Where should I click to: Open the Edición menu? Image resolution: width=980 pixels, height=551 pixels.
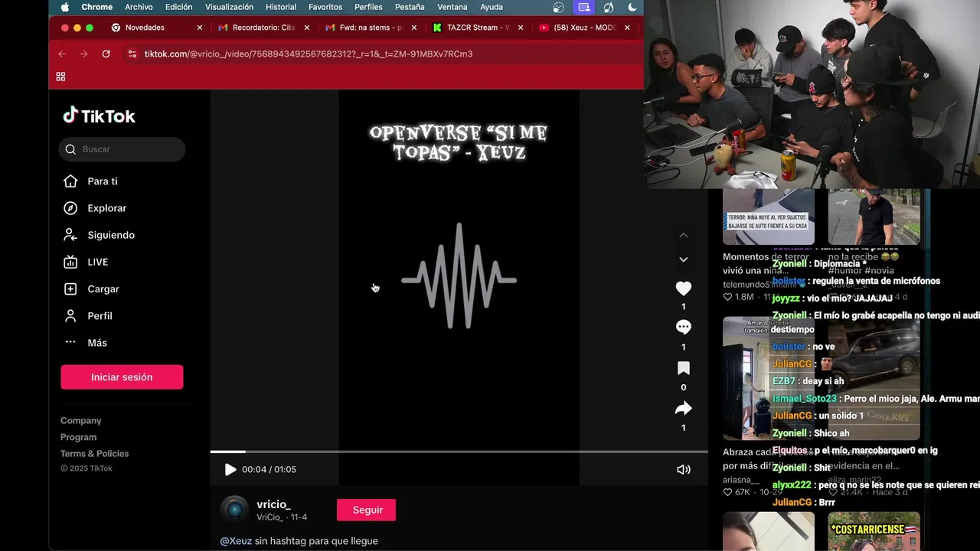179,7
